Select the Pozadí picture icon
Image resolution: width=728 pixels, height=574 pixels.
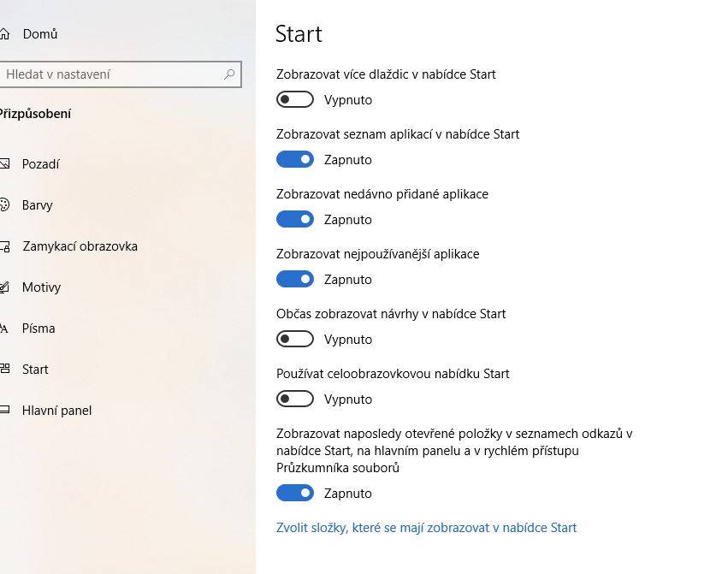click(4, 164)
